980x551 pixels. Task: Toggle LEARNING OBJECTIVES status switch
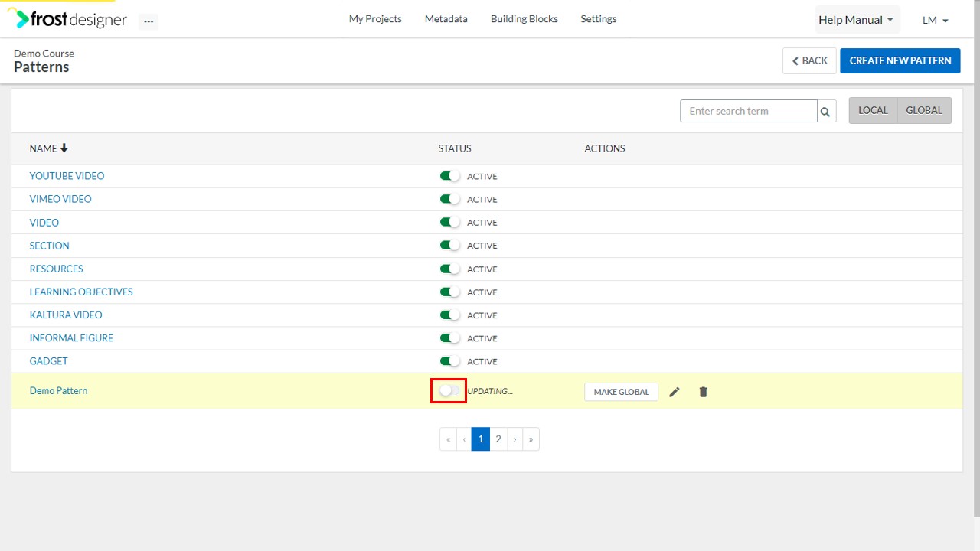pos(449,292)
